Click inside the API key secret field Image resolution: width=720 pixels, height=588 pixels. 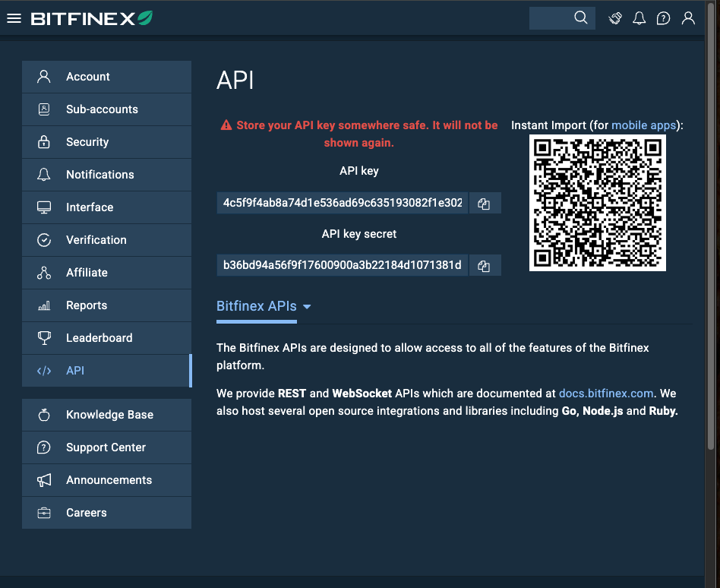343,266
